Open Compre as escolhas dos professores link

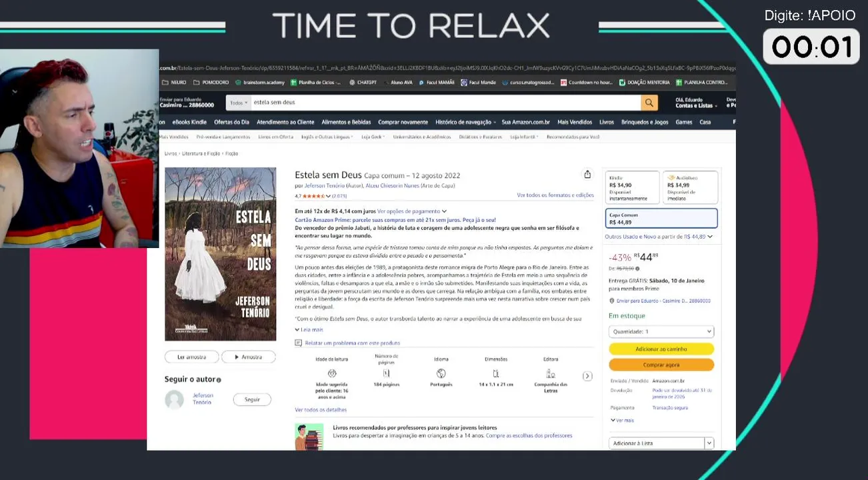coord(529,436)
